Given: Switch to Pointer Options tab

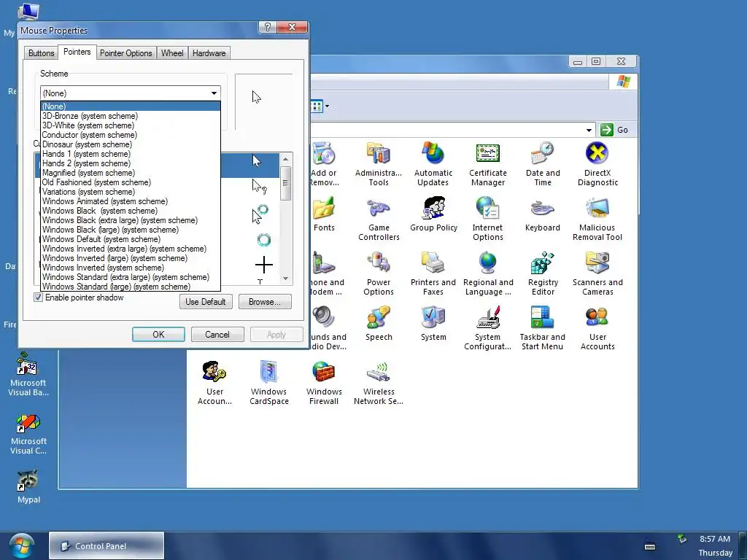Looking at the screenshot, I should (x=125, y=52).
